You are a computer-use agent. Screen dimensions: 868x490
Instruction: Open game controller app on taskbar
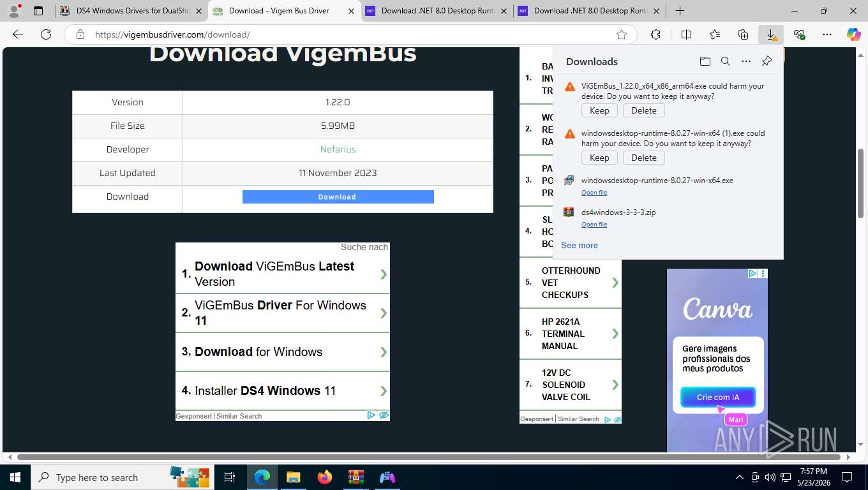click(387, 477)
